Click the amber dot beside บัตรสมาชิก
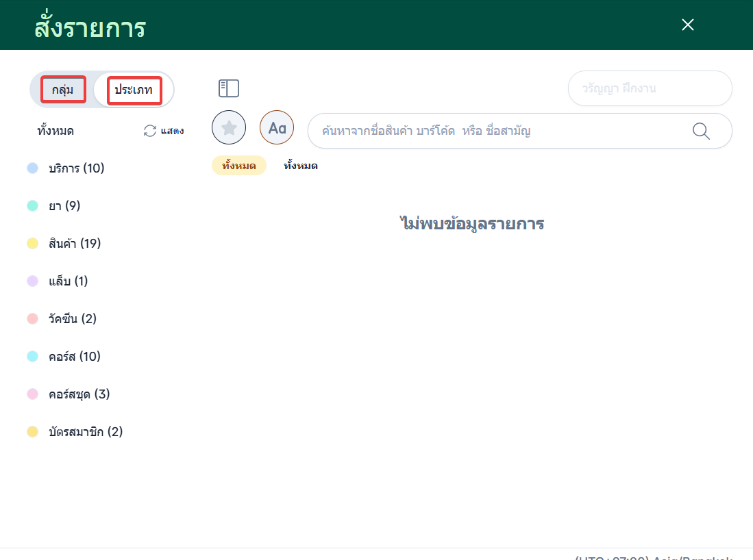 coord(32,432)
